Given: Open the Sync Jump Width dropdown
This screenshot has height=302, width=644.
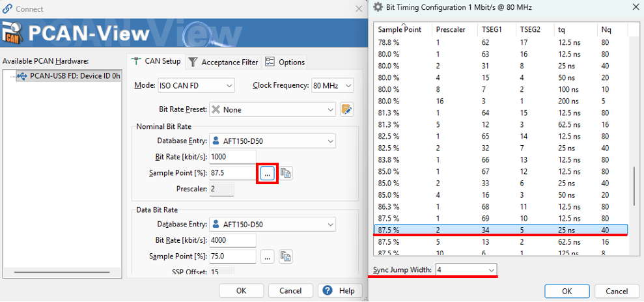Looking at the screenshot, I should click(466, 270).
